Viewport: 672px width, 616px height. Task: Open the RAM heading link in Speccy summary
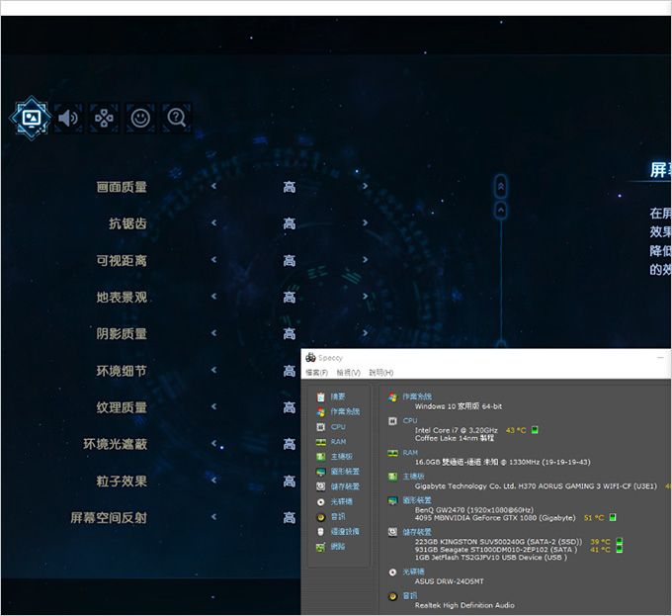410,453
